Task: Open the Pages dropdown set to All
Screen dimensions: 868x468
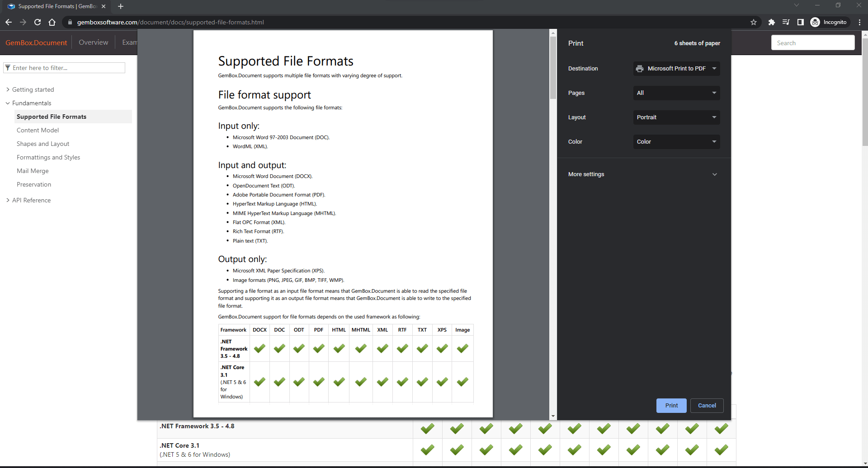Action: pyautogui.click(x=676, y=93)
